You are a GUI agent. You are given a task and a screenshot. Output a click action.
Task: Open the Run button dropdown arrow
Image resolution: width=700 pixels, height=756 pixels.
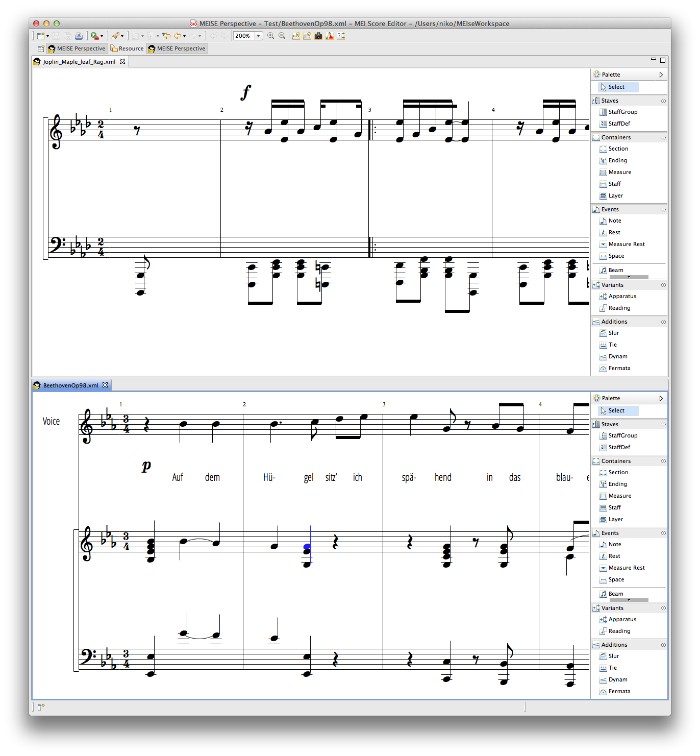(102, 36)
